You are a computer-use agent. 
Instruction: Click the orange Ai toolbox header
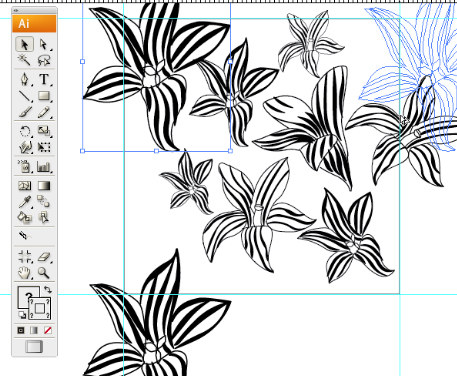coord(34,24)
